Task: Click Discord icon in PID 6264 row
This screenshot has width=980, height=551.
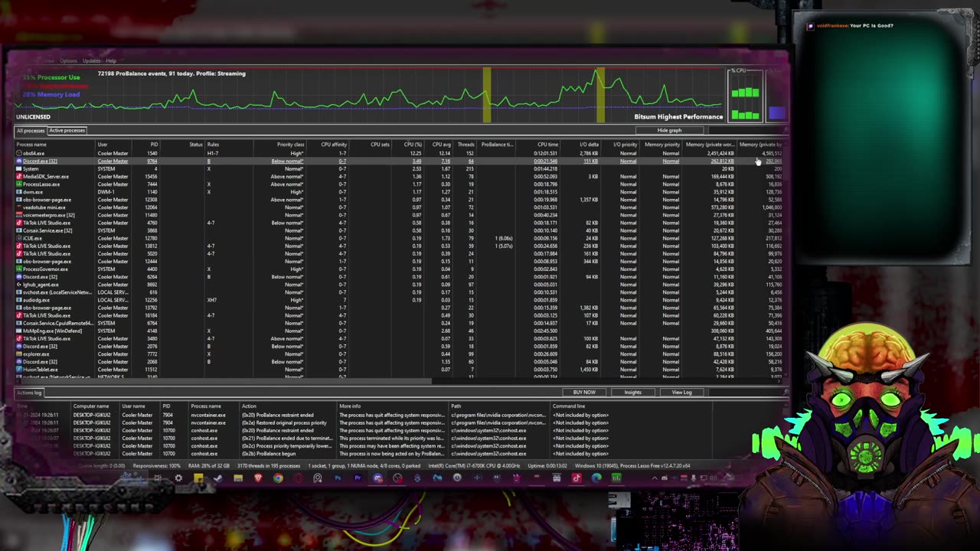Action: [x=19, y=276]
